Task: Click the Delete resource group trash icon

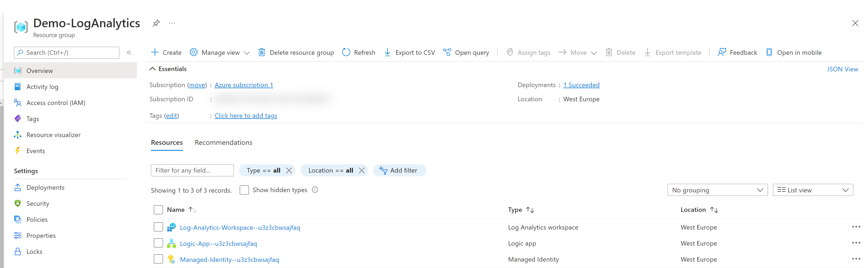Action: (x=261, y=52)
